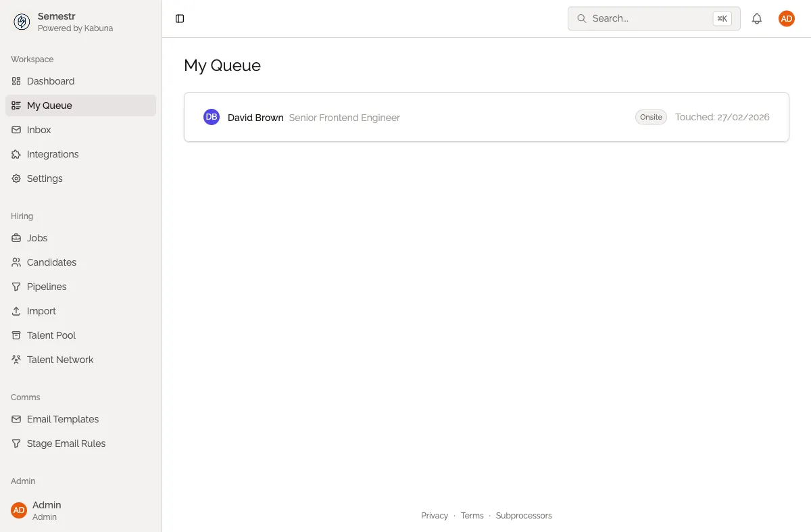Open Email Templates under Comms
811x532 pixels.
(62, 419)
